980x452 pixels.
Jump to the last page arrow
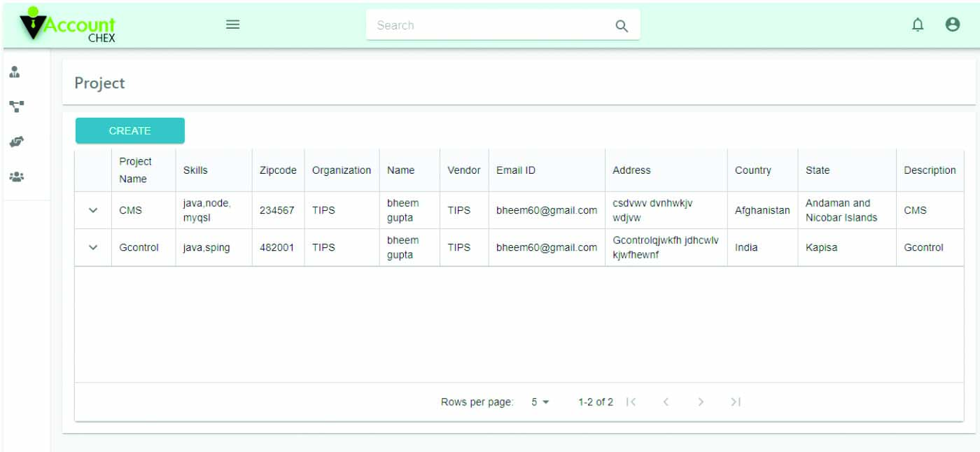pos(735,402)
